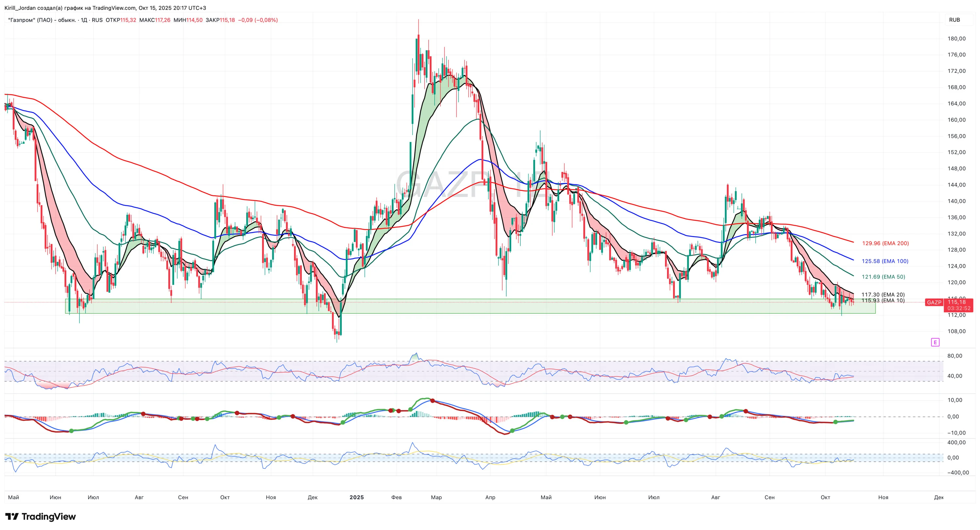The image size is (980, 530).
Task: Click the 2025 year label on time axis
Action: pyautogui.click(x=356, y=497)
